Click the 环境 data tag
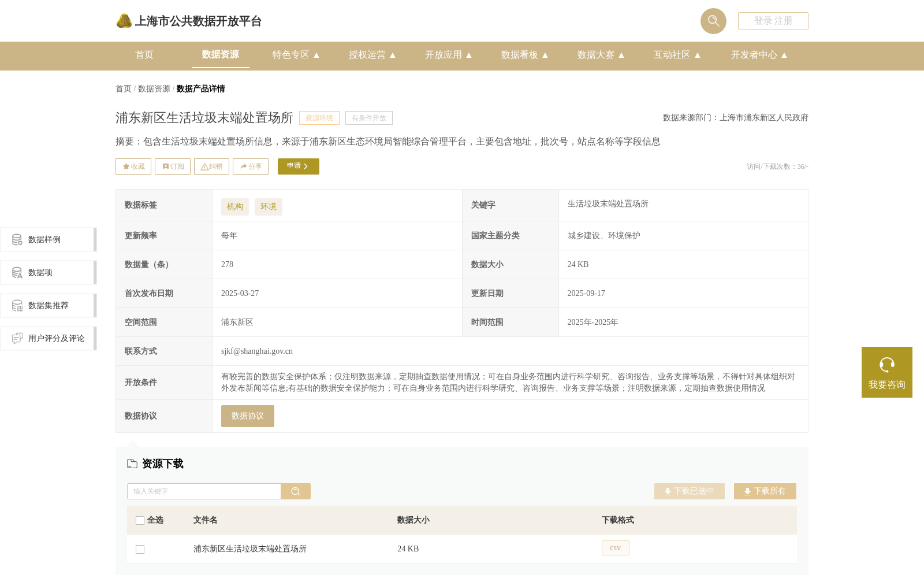Viewport: 924px width, 578px height. [269, 207]
